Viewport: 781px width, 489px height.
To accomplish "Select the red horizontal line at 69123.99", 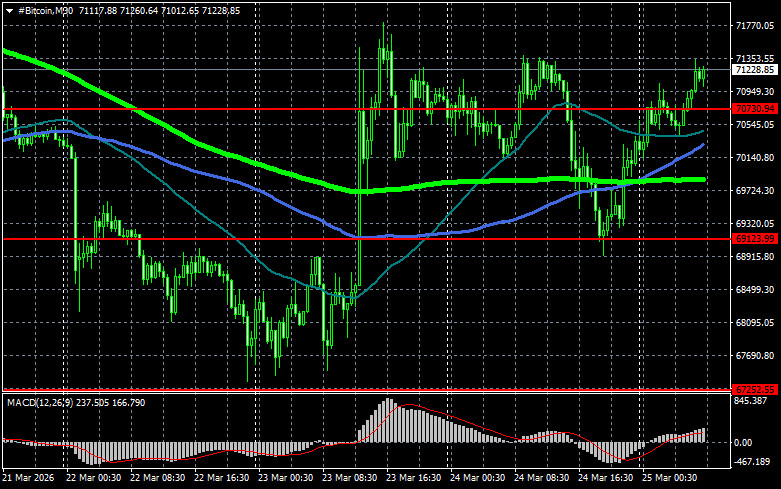I will coord(366,239).
